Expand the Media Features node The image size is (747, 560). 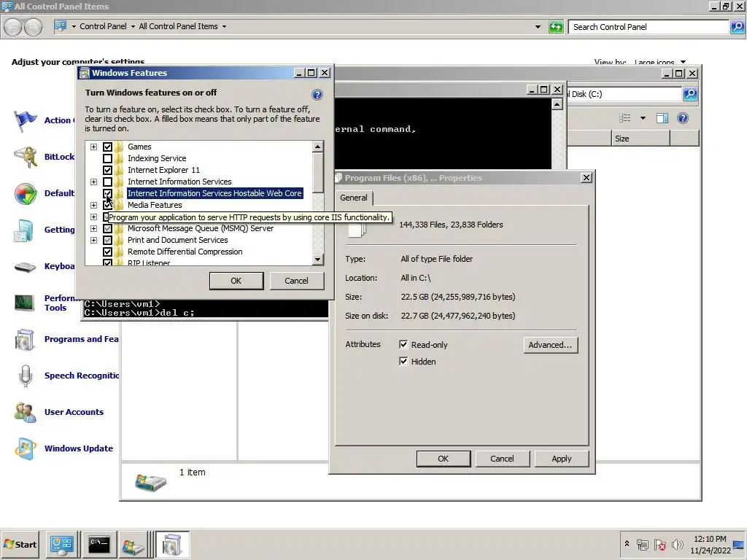(x=94, y=205)
